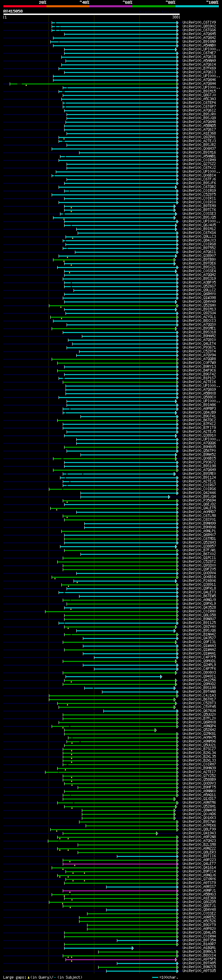Click label UniRef100_C6SY01
The image size is (222, 980).
point(199,520)
